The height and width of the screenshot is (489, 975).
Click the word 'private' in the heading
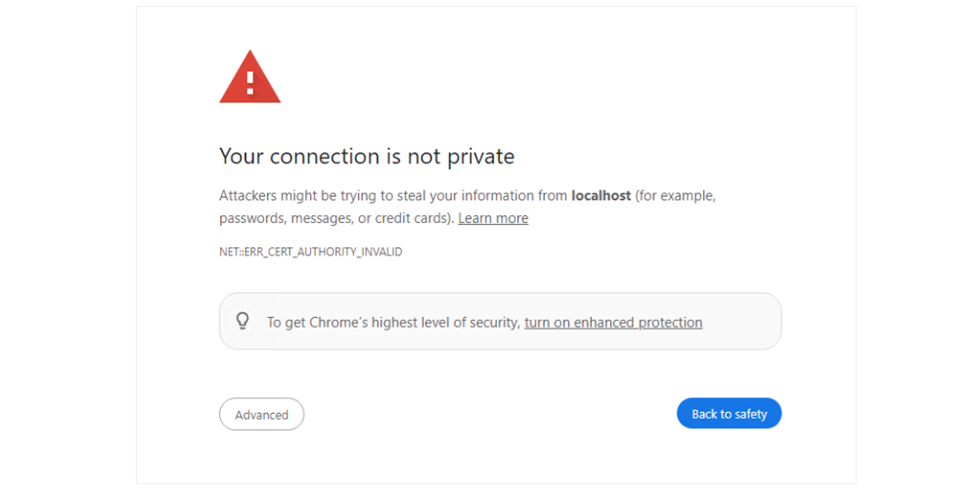pos(480,156)
